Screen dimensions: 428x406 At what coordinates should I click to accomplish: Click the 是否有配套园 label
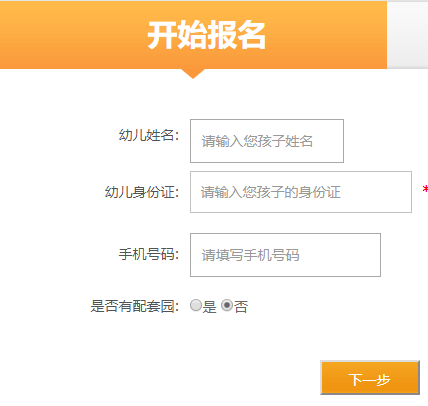click(x=135, y=306)
